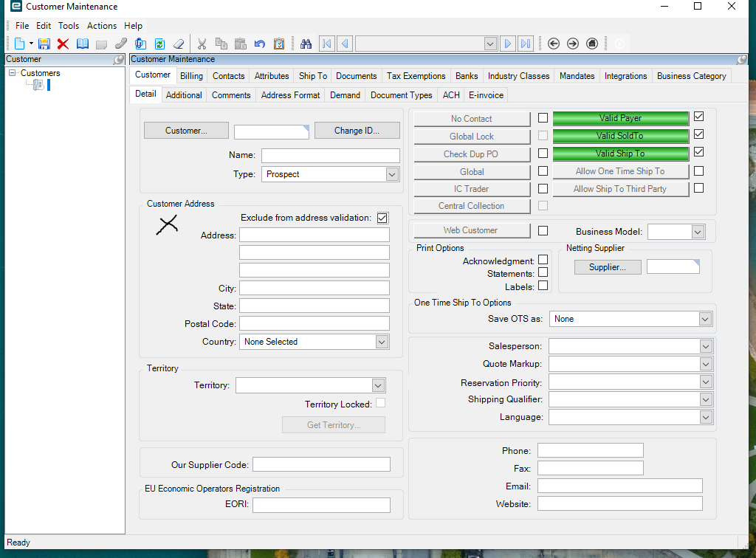Screen dimensions: 756x558
Task: Click the Home navigation icon
Action: (591, 44)
